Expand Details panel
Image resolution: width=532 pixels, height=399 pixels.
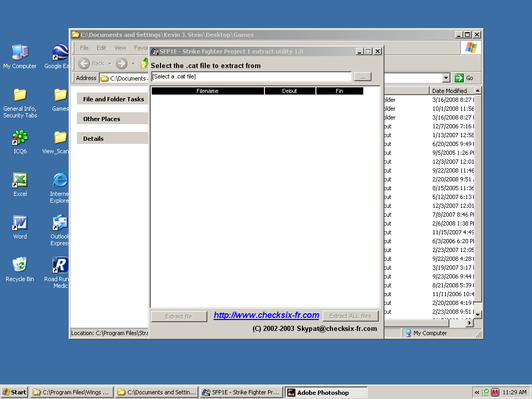coord(113,138)
